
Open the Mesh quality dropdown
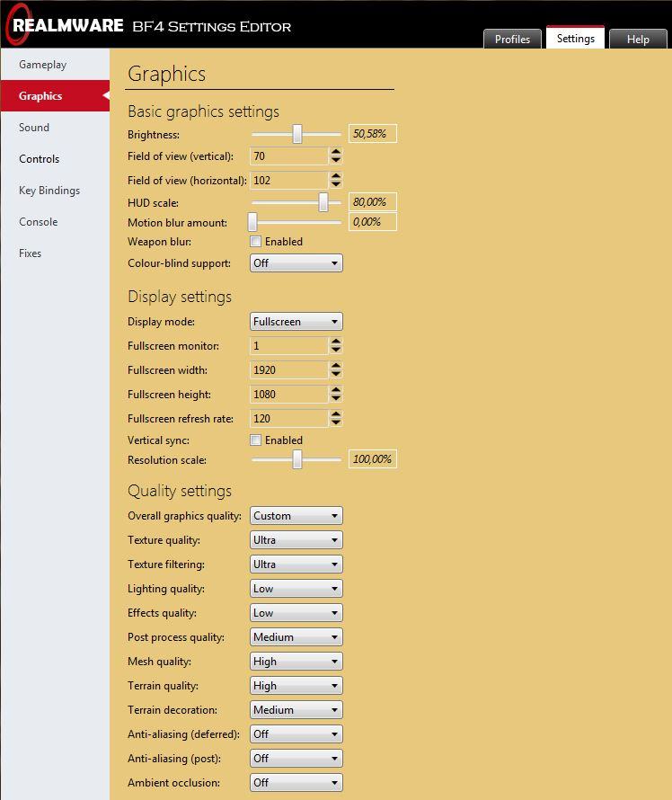click(x=296, y=662)
